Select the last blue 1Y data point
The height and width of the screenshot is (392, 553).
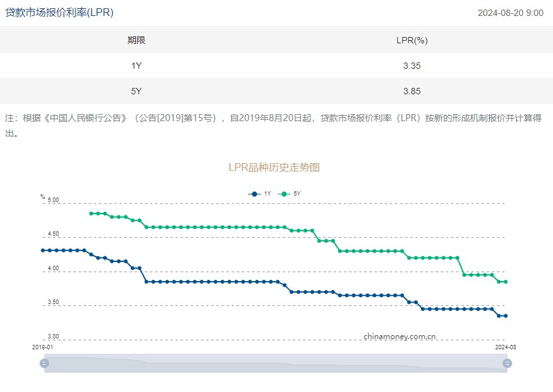pyautogui.click(x=506, y=316)
